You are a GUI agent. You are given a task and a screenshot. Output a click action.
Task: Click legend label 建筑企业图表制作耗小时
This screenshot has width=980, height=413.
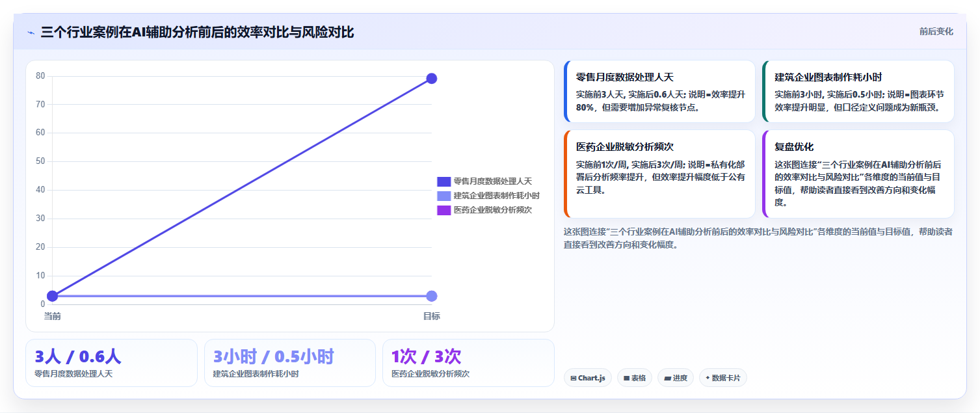(x=496, y=196)
